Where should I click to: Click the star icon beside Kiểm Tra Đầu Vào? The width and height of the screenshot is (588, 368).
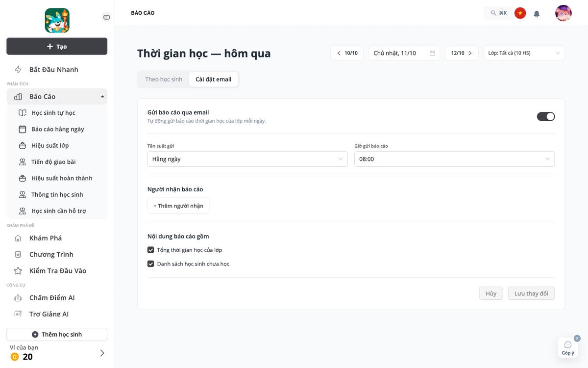click(18, 271)
